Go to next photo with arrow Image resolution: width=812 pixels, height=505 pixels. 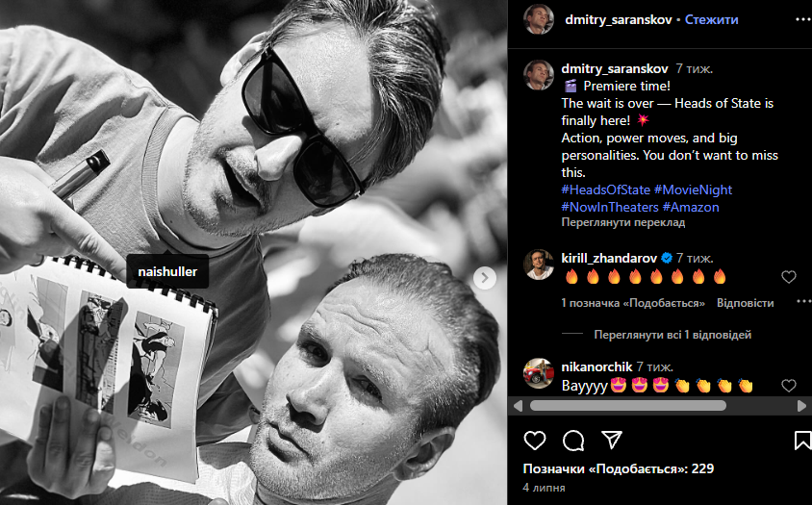(485, 278)
